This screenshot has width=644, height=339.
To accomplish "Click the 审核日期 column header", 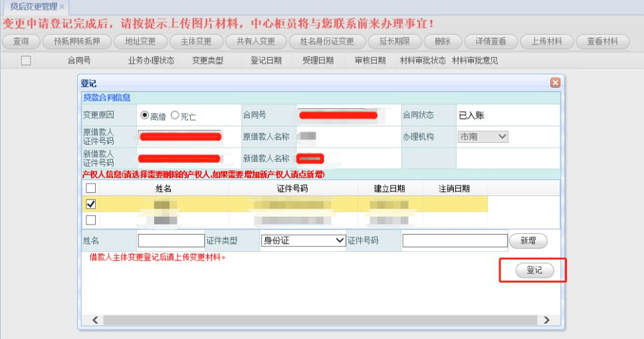I will pyautogui.click(x=370, y=60).
